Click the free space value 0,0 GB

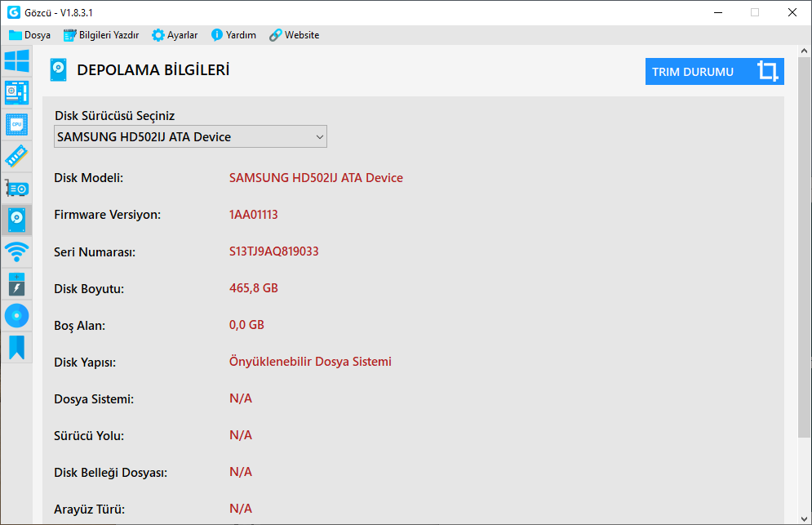(x=246, y=325)
